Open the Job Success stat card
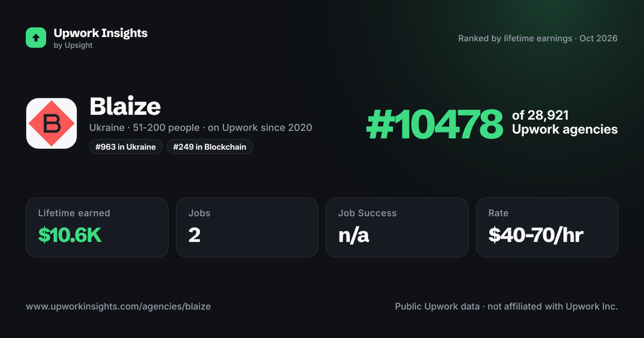This screenshot has height=338, width=644. pyautogui.click(x=397, y=227)
